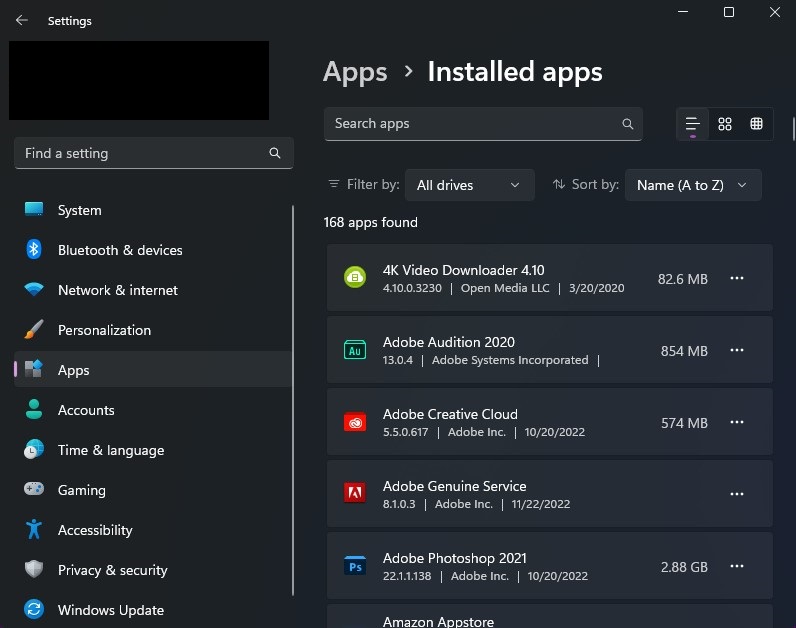Click the Adobe Systems Incorporated publisher text
The image size is (796, 628).
pyautogui.click(x=510, y=360)
